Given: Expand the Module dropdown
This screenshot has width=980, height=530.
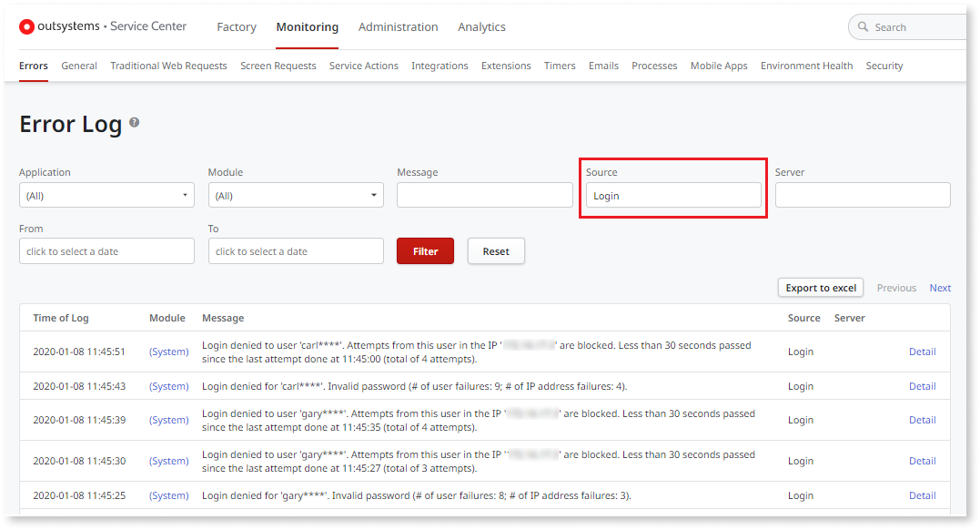Looking at the screenshot, I should (296, 195).
